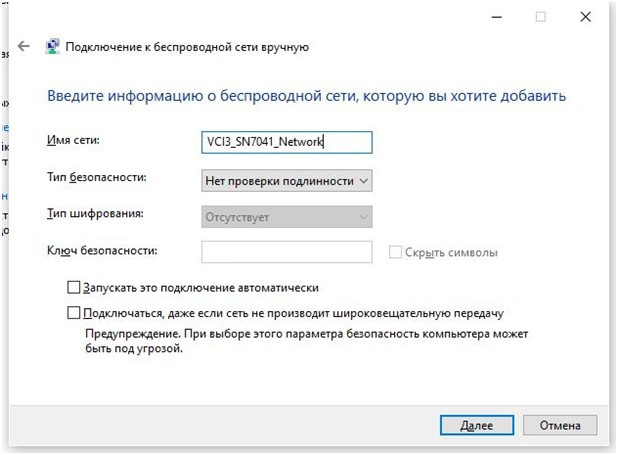618x455 pixels.
Task: Click the disabled maximize window icon
Action: click(541, 17)
